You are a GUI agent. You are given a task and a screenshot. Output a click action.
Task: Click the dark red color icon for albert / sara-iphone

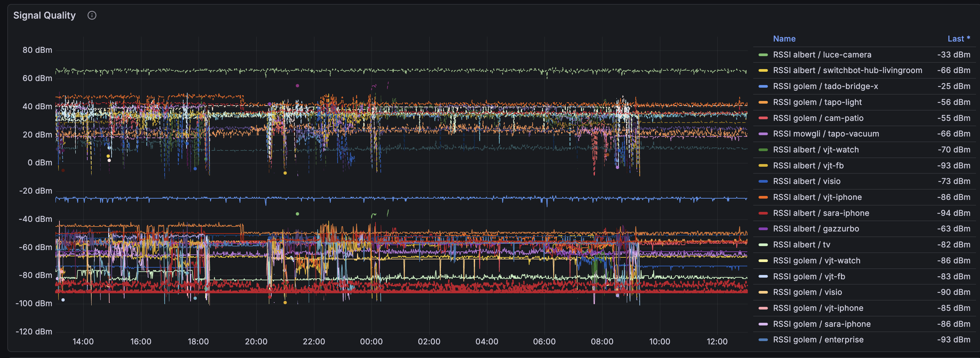tap(763, 213)
